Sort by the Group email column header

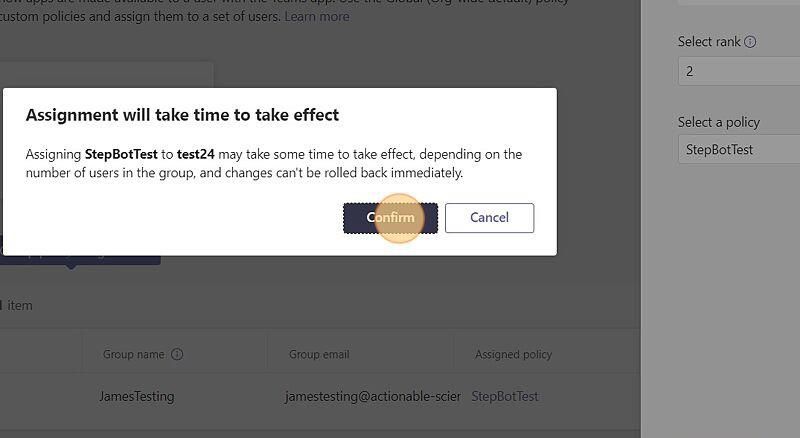click(x=319, y=354)
